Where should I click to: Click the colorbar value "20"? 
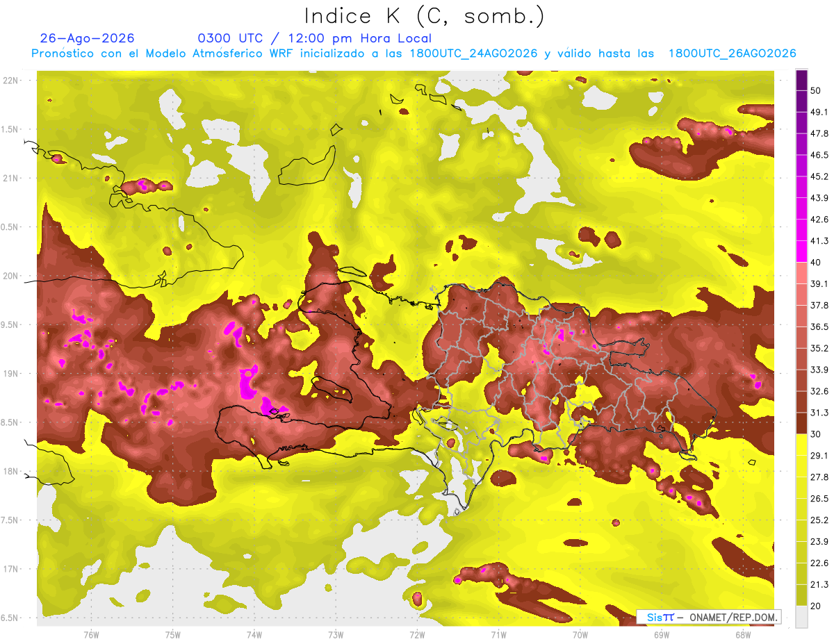pyautogui.click(x=816, y=606)
